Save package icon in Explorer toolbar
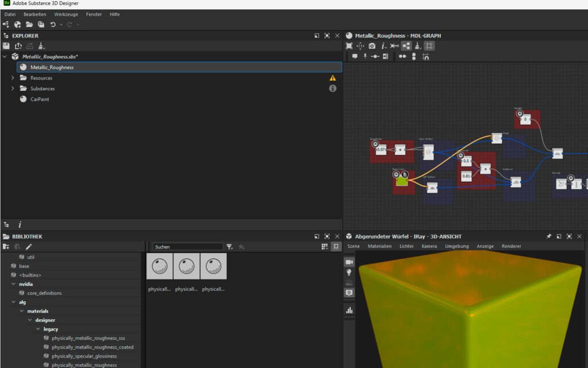This screenshot has height=368, width=588. point(6,46)
